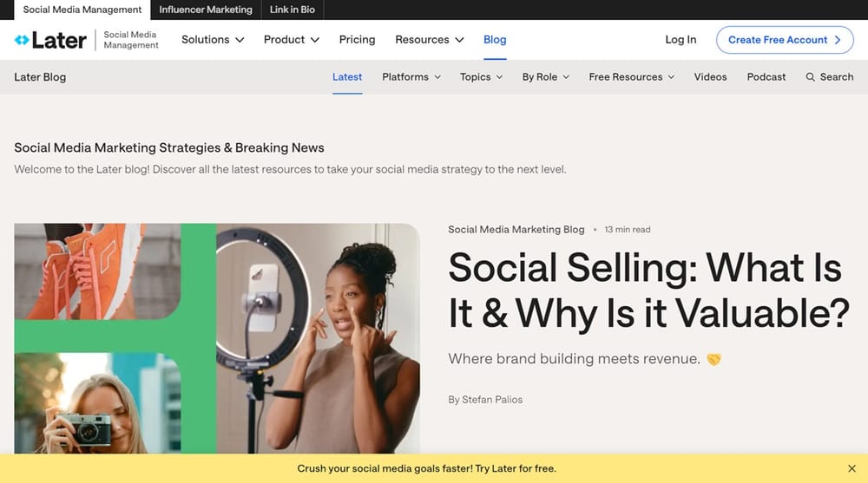
Task: Select the Social Media Management tab
Action: [82, 10]
